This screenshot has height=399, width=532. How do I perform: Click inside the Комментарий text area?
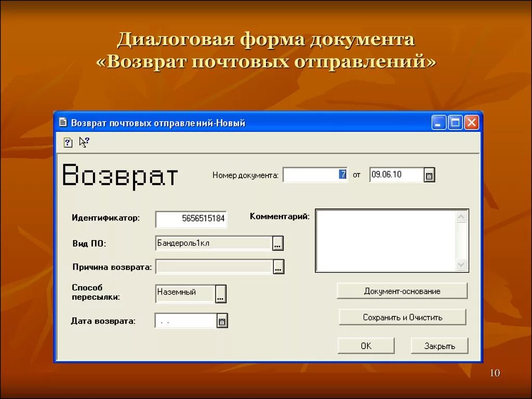pos(386,241)
